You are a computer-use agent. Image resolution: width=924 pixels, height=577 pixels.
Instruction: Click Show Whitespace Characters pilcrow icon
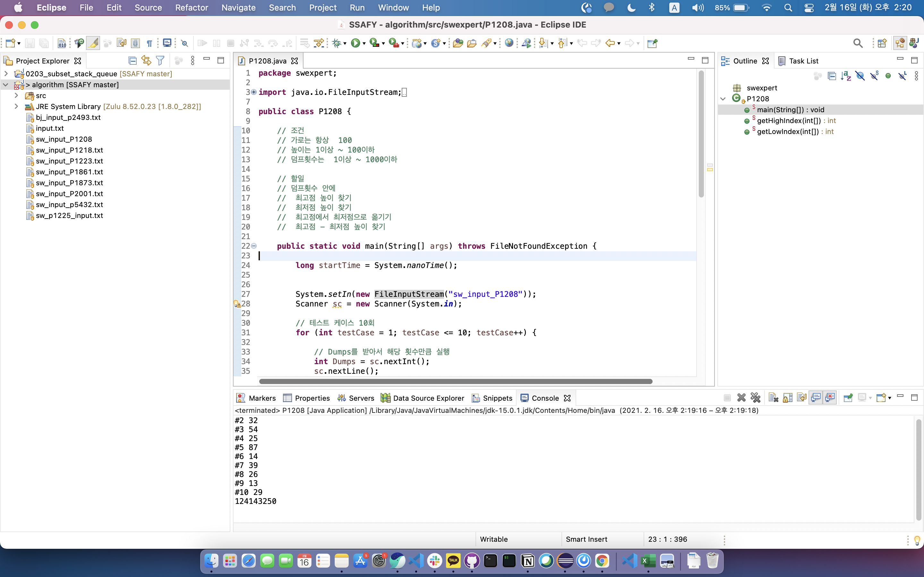(149, 43)
